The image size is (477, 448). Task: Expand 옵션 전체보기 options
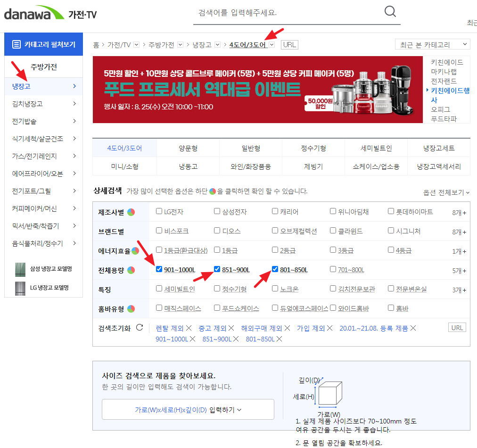tap(446, 192)
